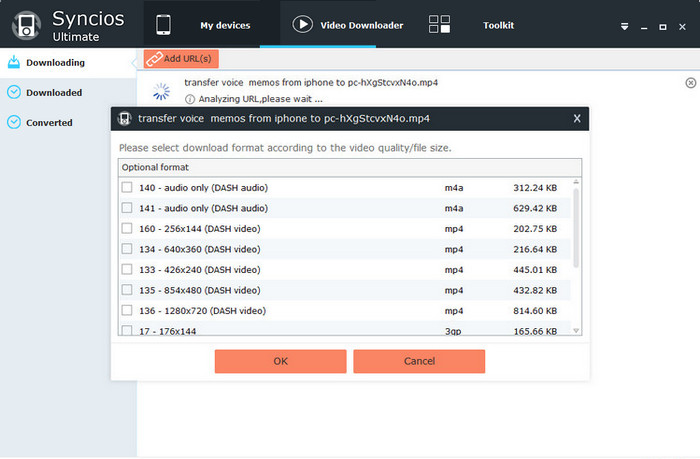Open the Toolkit tab
Viewport: 700px width, 459px height.
click(x=498, y=25)
